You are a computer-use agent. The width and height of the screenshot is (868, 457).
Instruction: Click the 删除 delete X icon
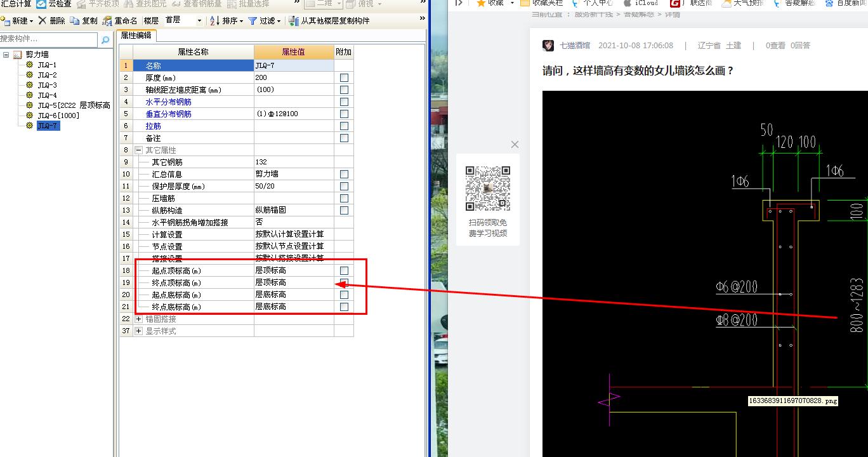[43, 20]
